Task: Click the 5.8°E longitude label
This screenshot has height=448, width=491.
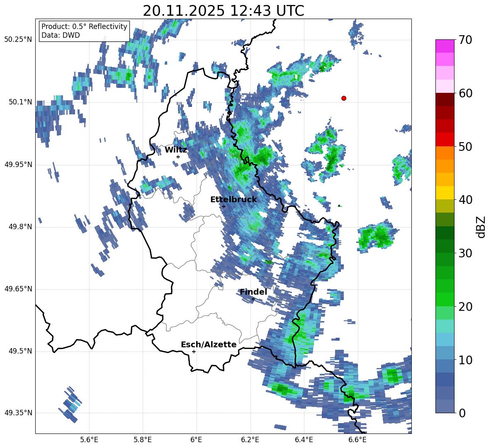Action: pyautogui.click(x=143, y=440)
